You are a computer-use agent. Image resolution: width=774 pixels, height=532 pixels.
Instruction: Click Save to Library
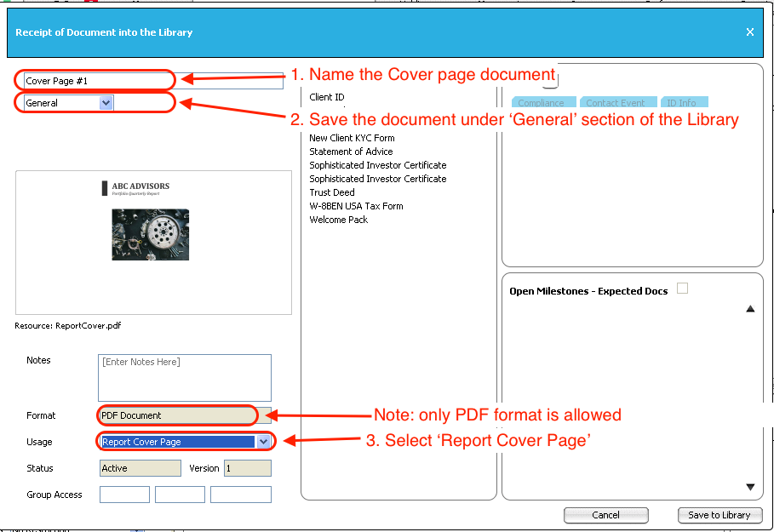click(719, 515)
